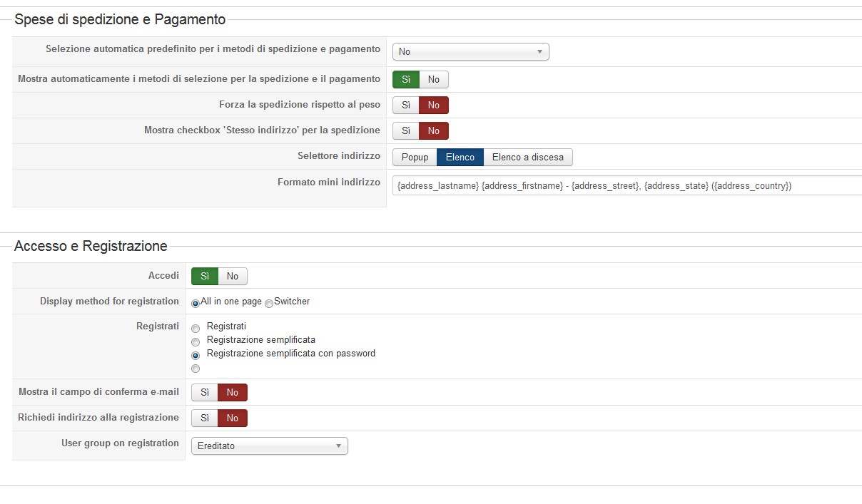Select Elenco address selector option
This screenshot has width=862, height=504.
(x=460, y=157)
